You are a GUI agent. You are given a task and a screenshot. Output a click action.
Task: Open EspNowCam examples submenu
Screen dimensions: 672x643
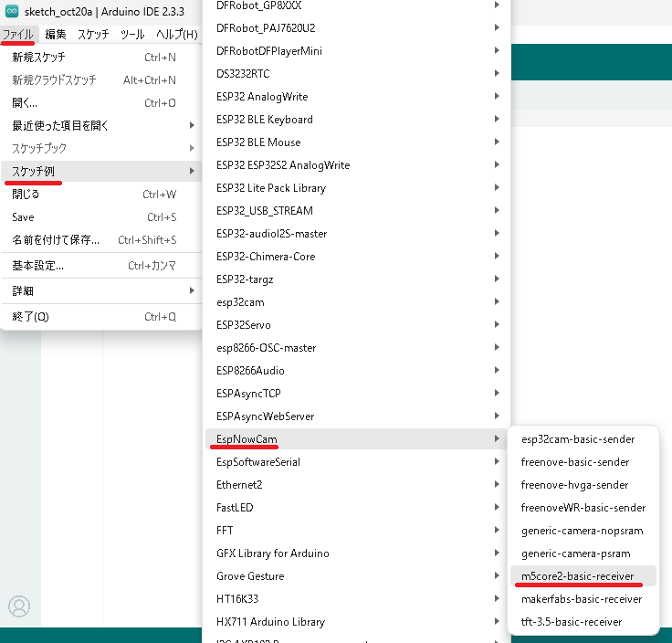pyautogui.click(x=357, y=439)
